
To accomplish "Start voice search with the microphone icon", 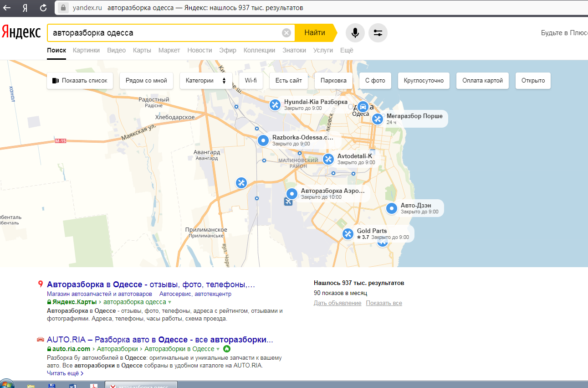I will (x=355, y=33).
